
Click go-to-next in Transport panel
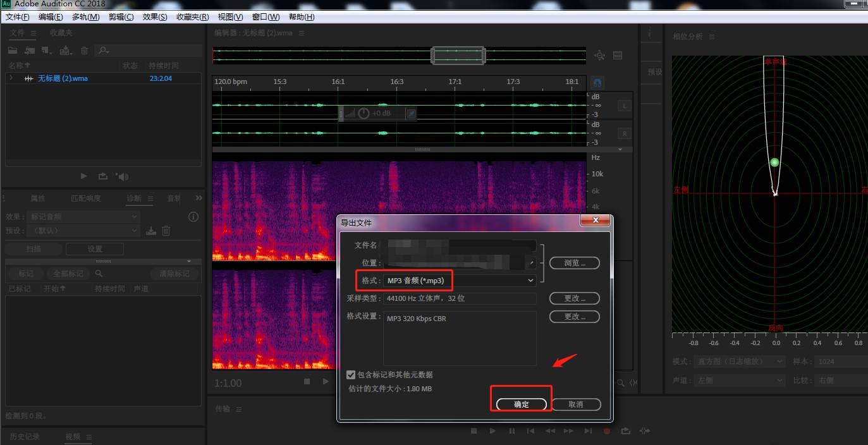(x=588, y=431)
